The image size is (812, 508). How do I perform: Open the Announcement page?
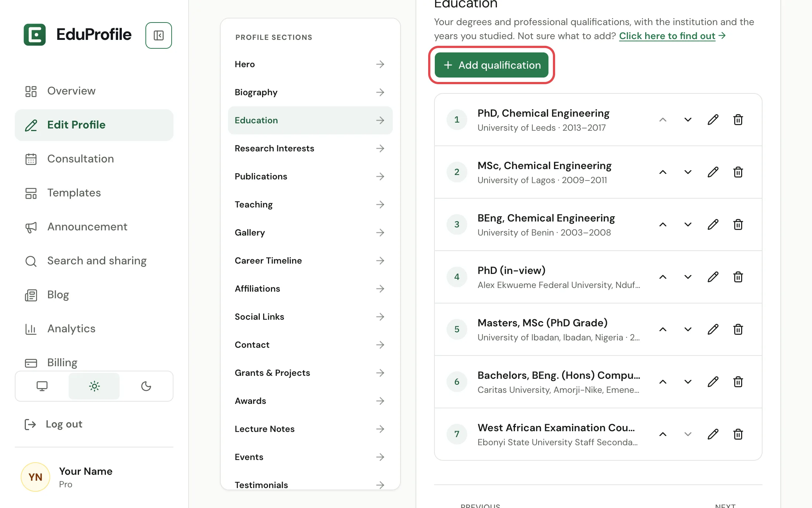(x=94, y=227)
